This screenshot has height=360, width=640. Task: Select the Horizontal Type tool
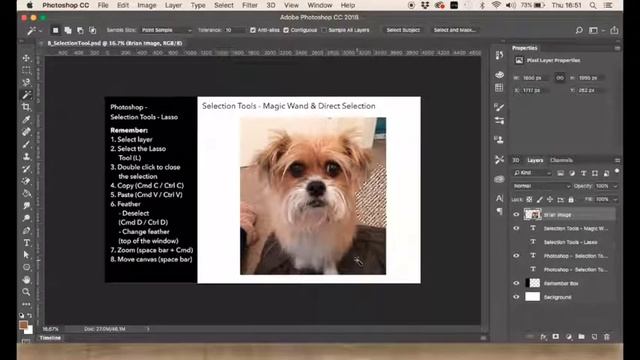pyautogui.click(x=26, y=243)
